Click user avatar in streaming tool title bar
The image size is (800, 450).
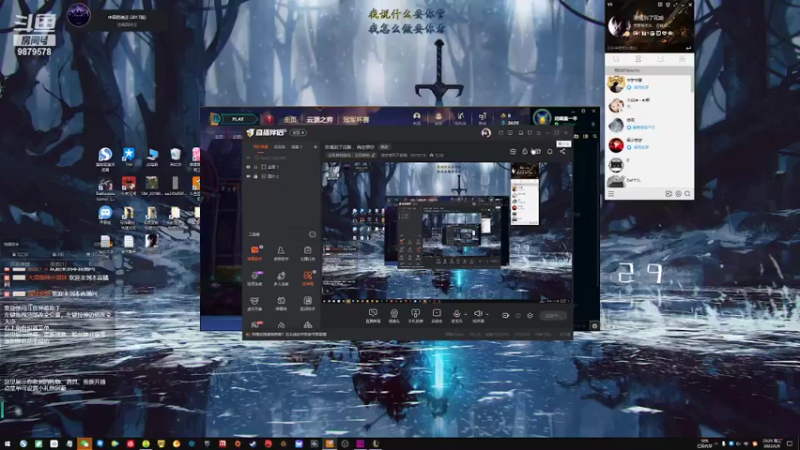coord(486,133)
